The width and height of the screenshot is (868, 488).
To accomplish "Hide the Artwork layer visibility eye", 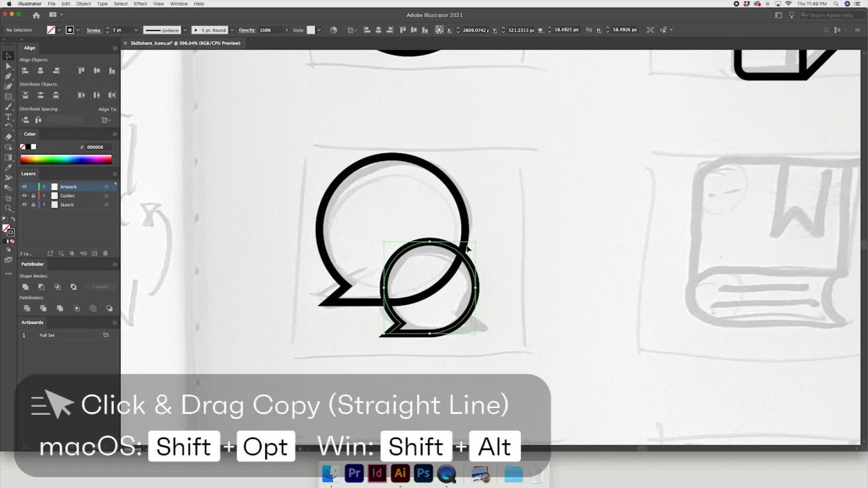I will (x=24, y=186).
